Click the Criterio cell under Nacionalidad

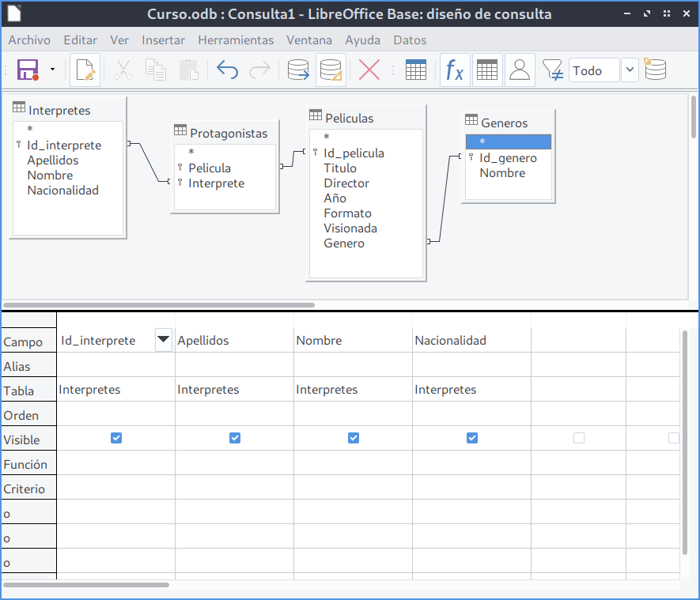[472, 487]
